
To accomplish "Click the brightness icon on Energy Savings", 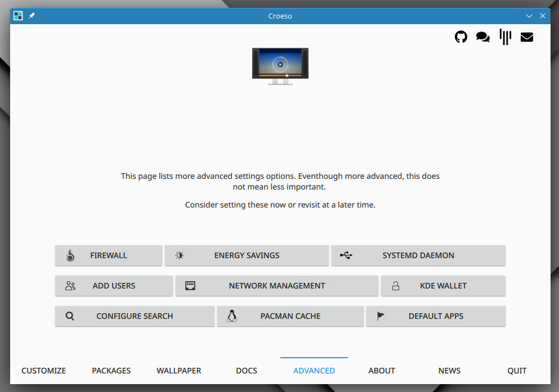I will 180,255.
